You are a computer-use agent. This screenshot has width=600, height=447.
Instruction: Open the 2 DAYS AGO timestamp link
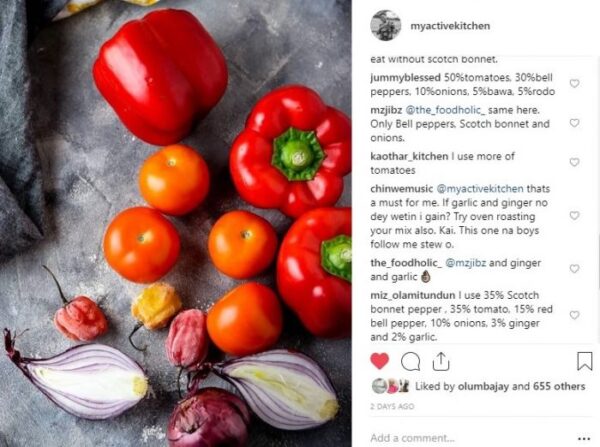click(x=392, y=406)
